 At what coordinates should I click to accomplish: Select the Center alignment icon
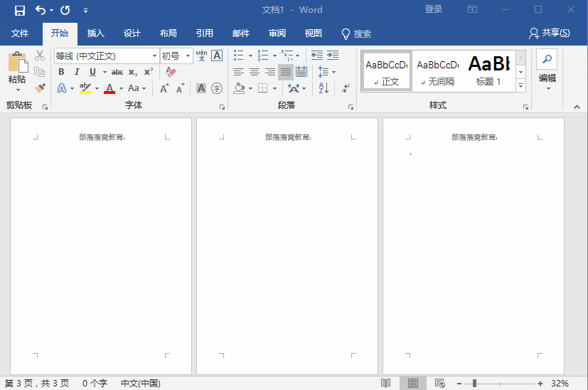pyautogui.click(x=254, y=72)
